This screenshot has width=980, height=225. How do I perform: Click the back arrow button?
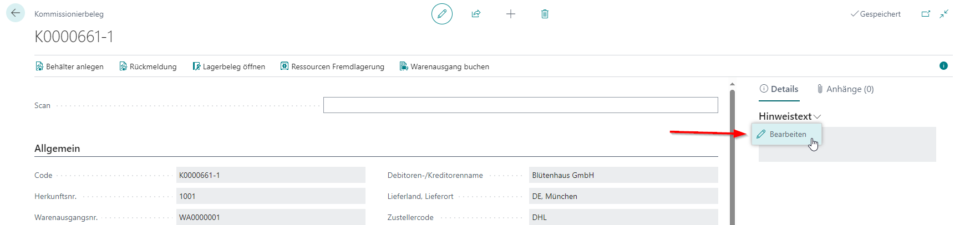pyautogui.click(x=16, y=13)
